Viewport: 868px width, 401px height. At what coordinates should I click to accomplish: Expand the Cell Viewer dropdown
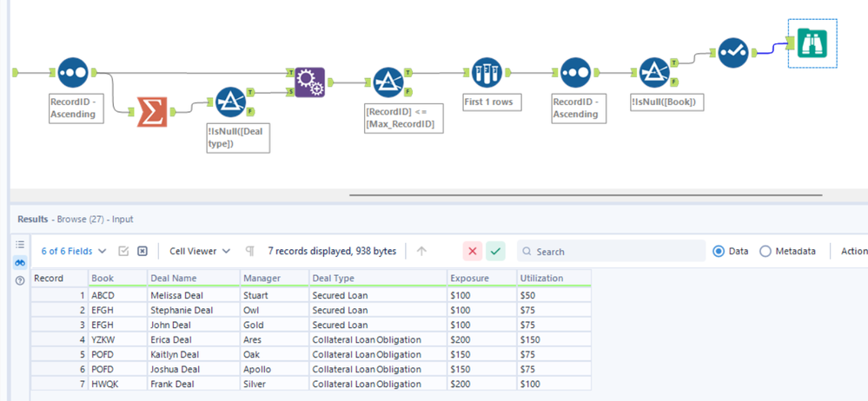click(200, 251)
